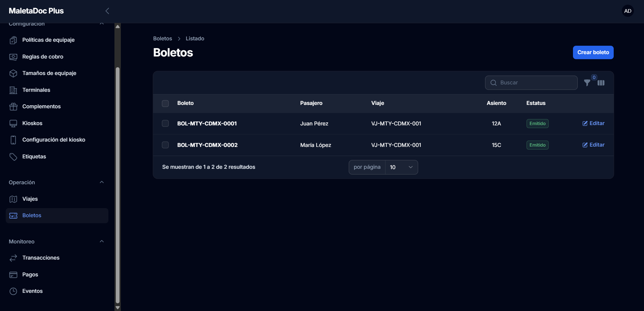Image resolution: width=644 pixels, height=311 pixels.
Task: Click the Pagos credit card icon
Action: 13,275
